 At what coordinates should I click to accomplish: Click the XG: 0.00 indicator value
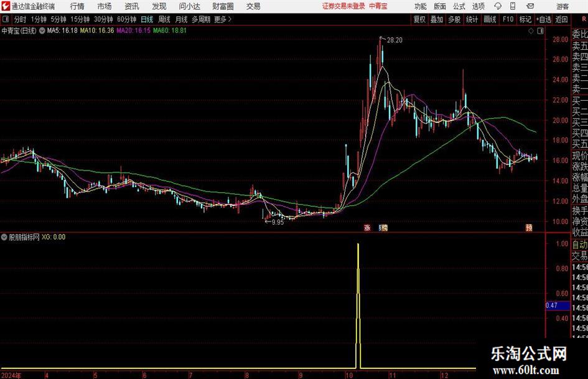[54, 237]
